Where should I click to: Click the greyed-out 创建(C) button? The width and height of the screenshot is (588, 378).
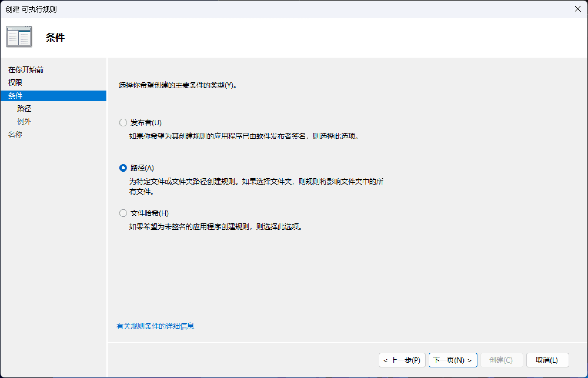coord(501,360)
